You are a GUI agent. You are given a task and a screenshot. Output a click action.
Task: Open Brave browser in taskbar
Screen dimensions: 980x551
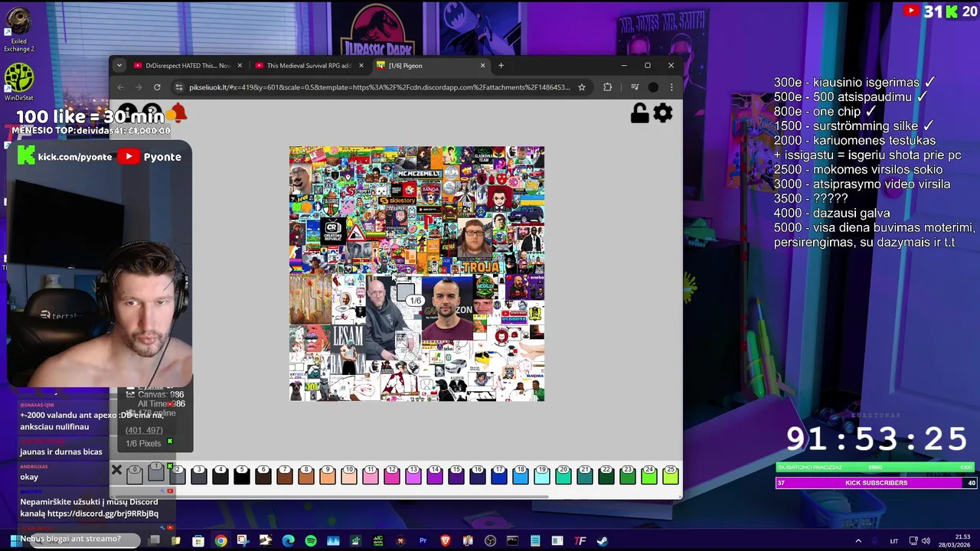pyautogui.click(x=446, y=541)
